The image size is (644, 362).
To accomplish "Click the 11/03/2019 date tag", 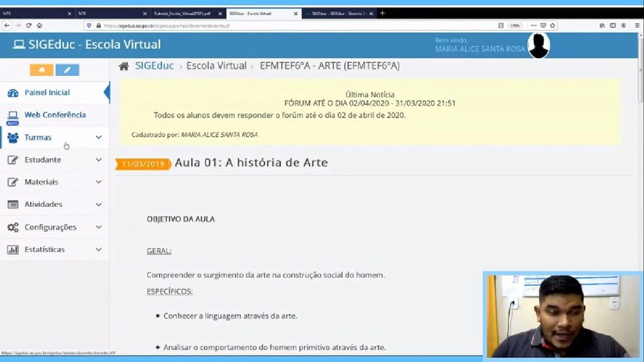I will 143,164.
